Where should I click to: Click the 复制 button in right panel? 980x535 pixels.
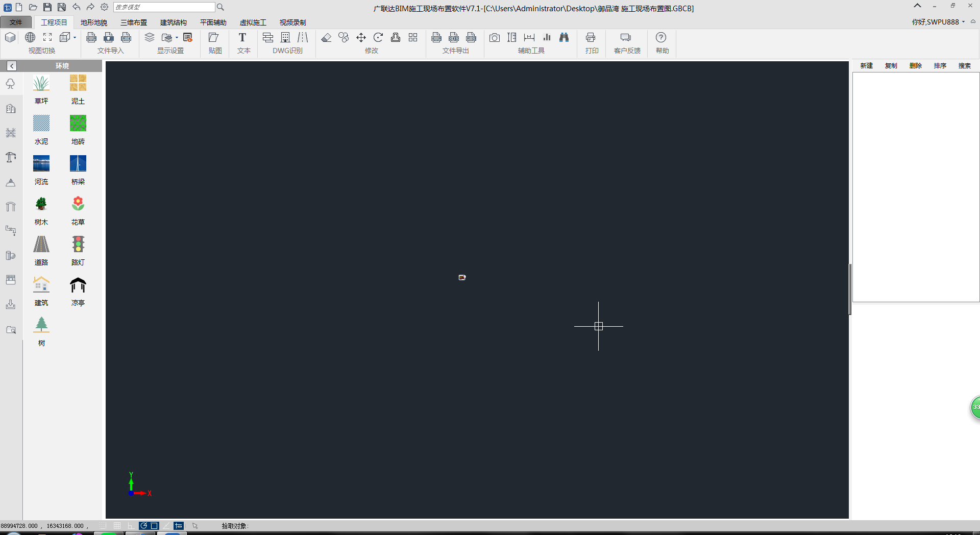pyautogui.click(x=891, y=66)
